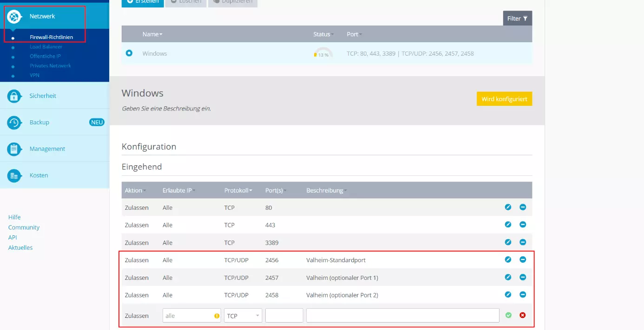Viewport: 644px width, 330px height.
Task: Open the Management menu section
Action: [x=54, y=149]
